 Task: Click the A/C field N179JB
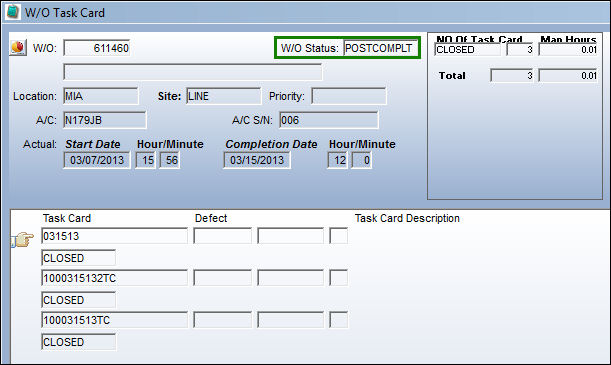point(105,120)
